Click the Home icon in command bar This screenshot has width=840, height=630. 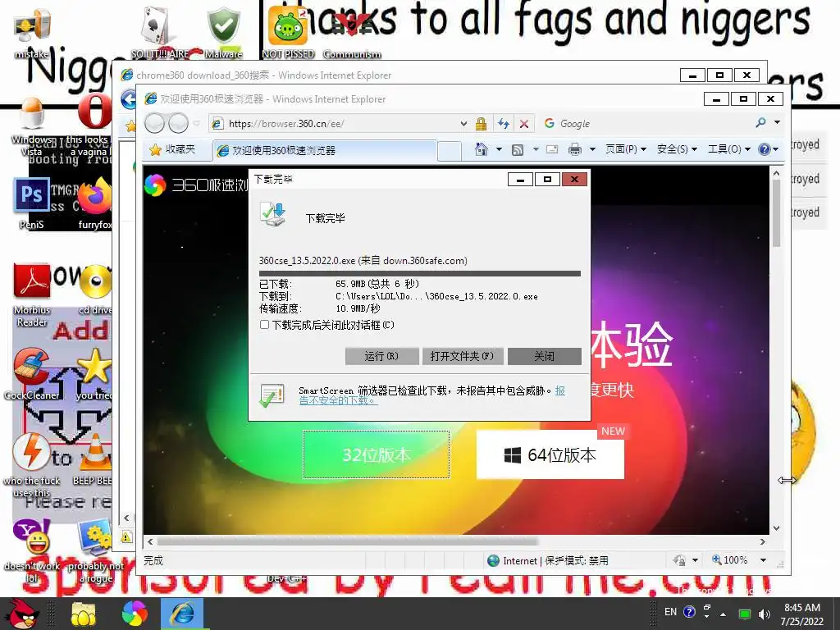(482, 149)
